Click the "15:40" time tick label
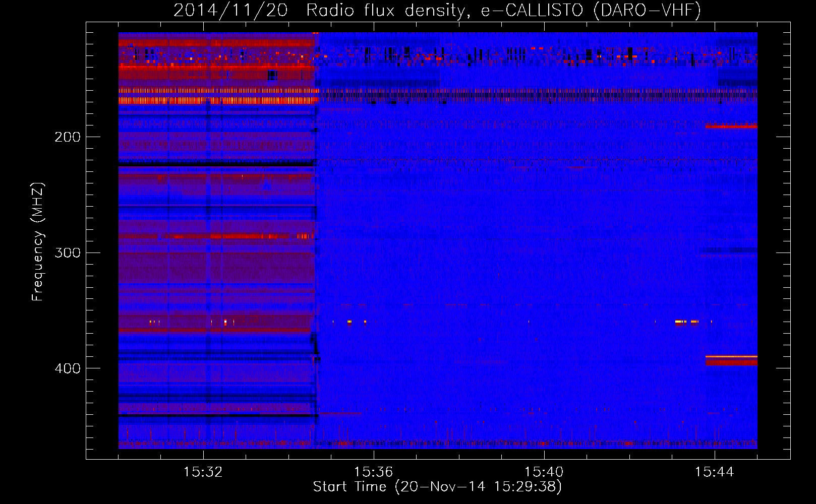The image size is (816, 504). click(544, 472)
